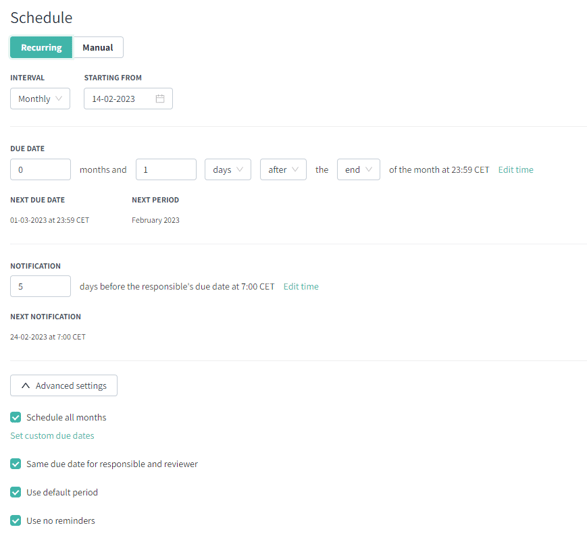This screenshot has width=587, height=542.
Task: Collapse the Advanced settings section
Action: [64, 386]
